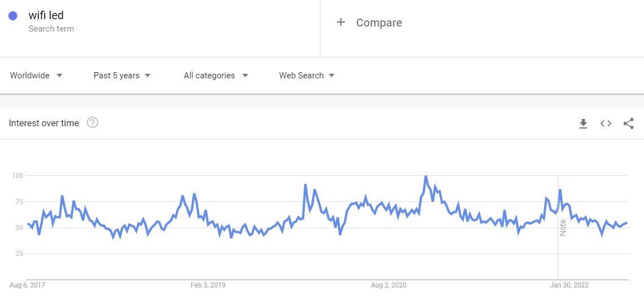Change the Web Search type dropdown

point(306,76)
